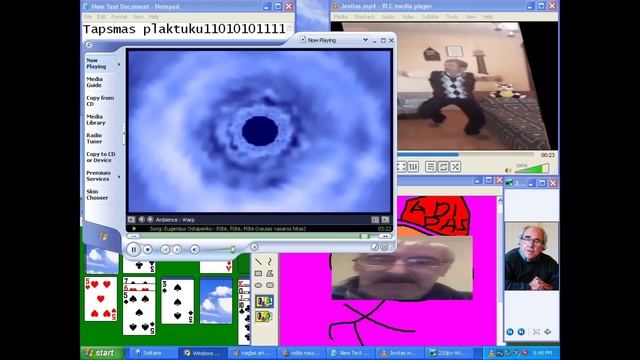The width and height of the screenshot is (640, 360).
Task: Open the Copy from CD tab
Action: [100, 101]
